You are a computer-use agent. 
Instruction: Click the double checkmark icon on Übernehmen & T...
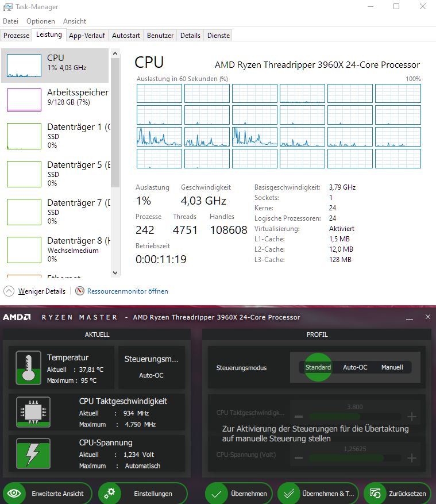click(x=289, y=494)
